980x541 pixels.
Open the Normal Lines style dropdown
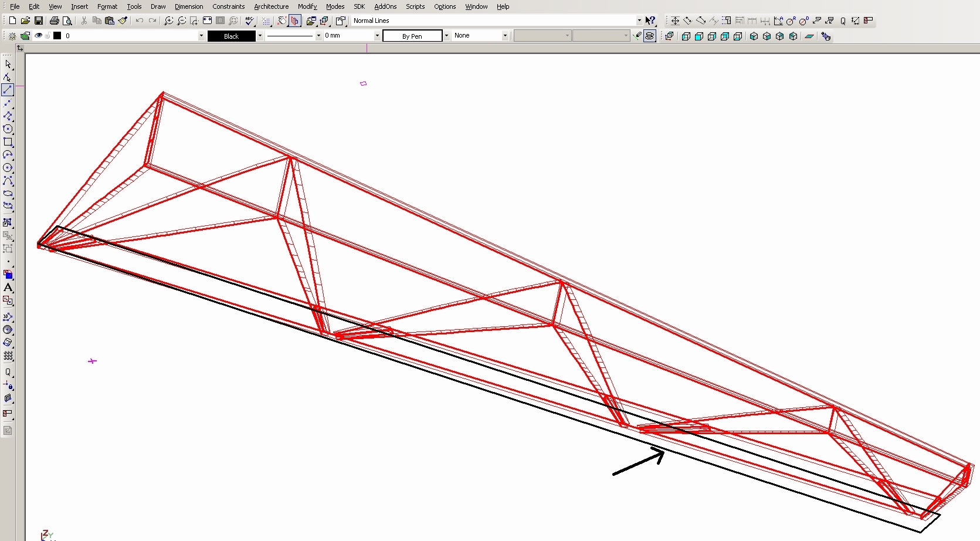[639, 21]
